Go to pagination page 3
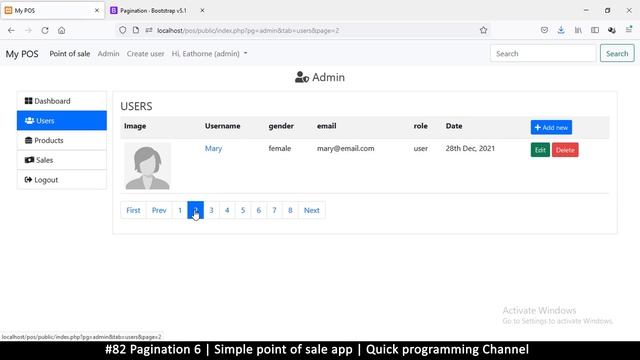Viewport: 640px width, 360px height. (211, 210)
